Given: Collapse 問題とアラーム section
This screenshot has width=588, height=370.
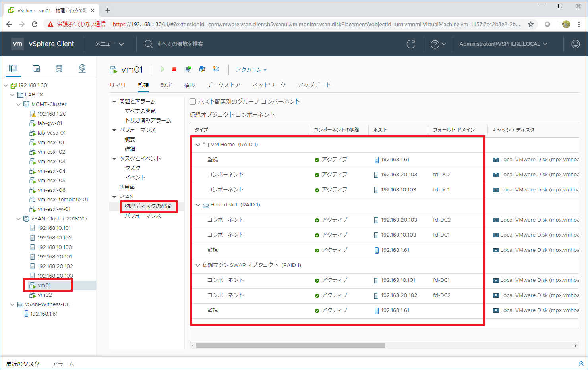Looking at the screenshot, I should (x=114, y=102).
